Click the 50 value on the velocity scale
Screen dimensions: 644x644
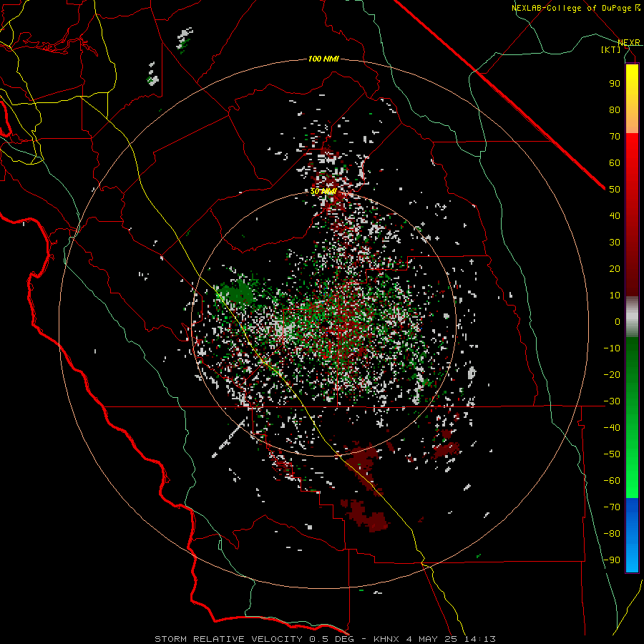point(615,190)
